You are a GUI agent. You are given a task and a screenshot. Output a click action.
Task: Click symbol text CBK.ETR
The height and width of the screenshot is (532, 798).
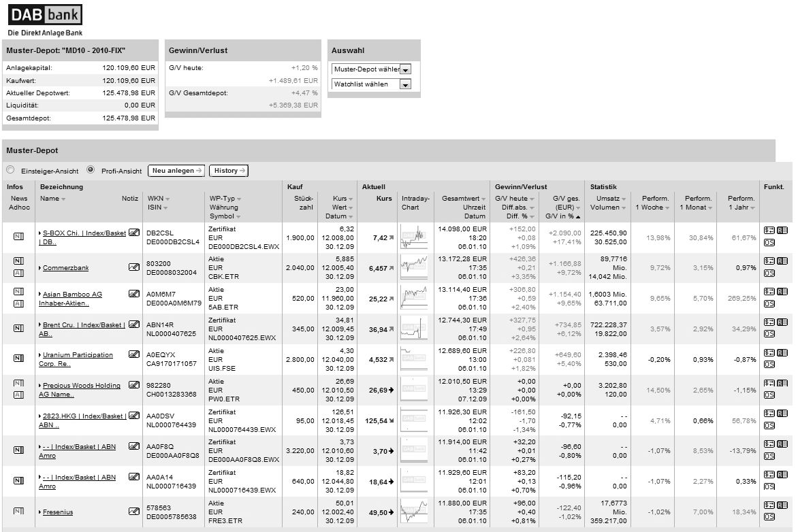(x=223, y=277)
